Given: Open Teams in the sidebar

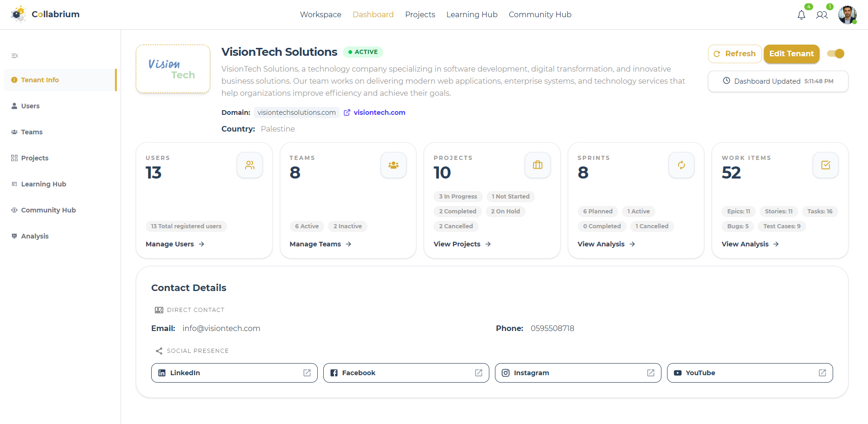Looking at the screenshot, I should pyautogui.click(x=60, y=132).
